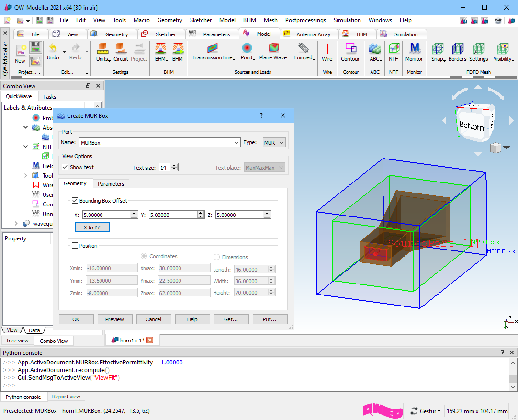Open the Units settings tool
The width and height of the screenshot is (518, 420).
click(x=103, y=48)
